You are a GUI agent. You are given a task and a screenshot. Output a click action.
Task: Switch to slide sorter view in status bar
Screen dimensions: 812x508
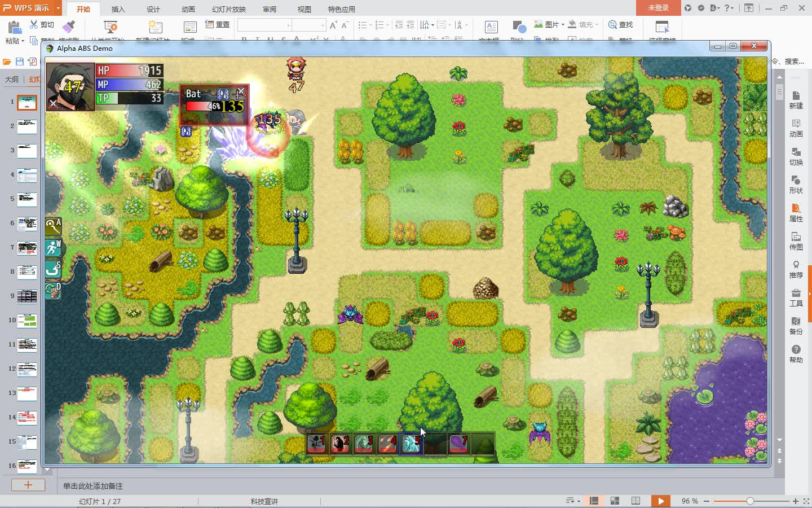[615, 501]
